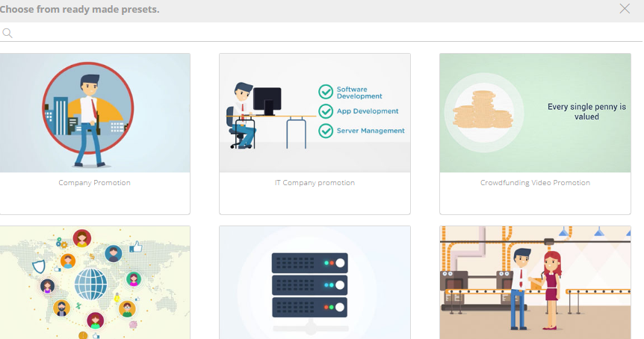The height and width of the screenshot is (339, 644).
Task: Focus the preset search input field
Action: (x=321, y=33)
